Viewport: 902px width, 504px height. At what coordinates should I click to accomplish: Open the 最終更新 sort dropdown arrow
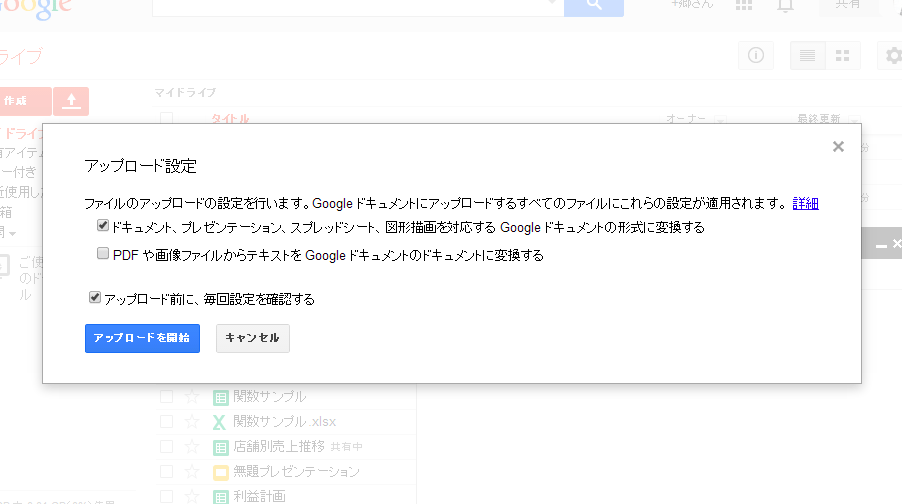pos(854,120)
